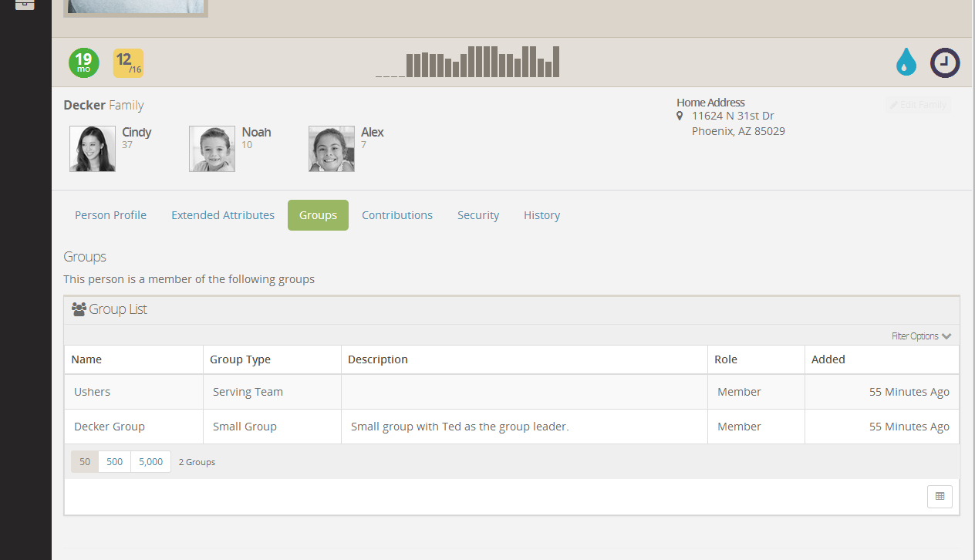
Task: Open the Decker Group row
Action: (511, 427)
